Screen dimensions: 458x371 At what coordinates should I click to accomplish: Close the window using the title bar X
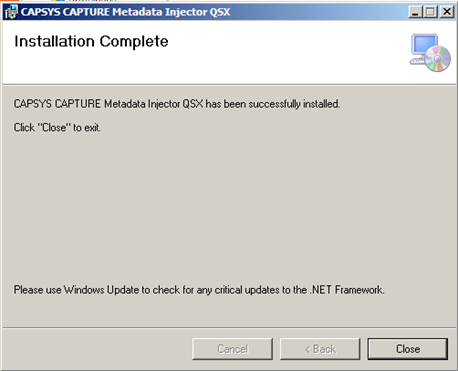pyautogui.click(x=447, y=12)
